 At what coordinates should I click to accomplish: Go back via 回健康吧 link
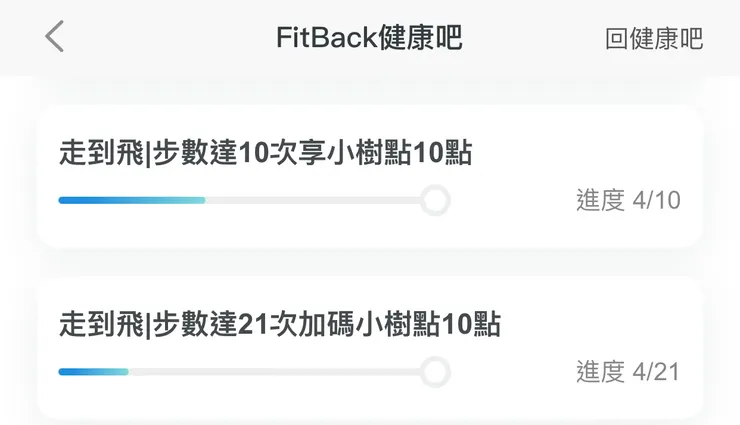pyautogui.click(x=654, y=38)
